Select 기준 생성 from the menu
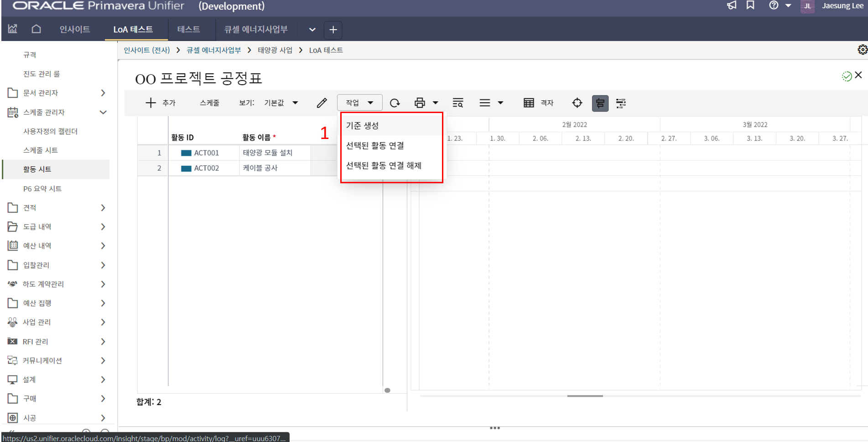Viewport: 868px width, 442px height. point(362,126)
